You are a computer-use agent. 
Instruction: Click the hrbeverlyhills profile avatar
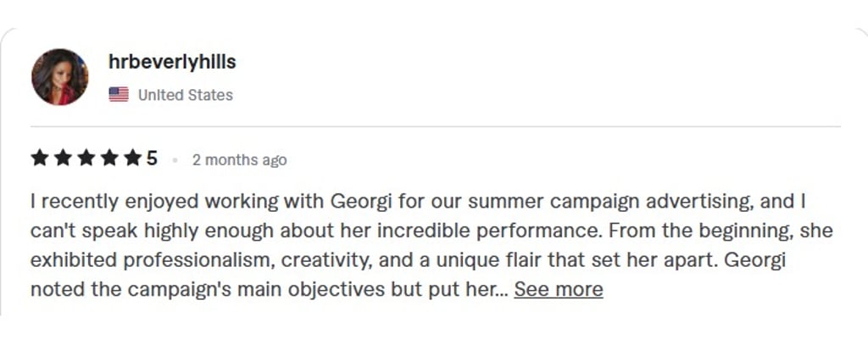pyautogui.click(x=59, y=77)
